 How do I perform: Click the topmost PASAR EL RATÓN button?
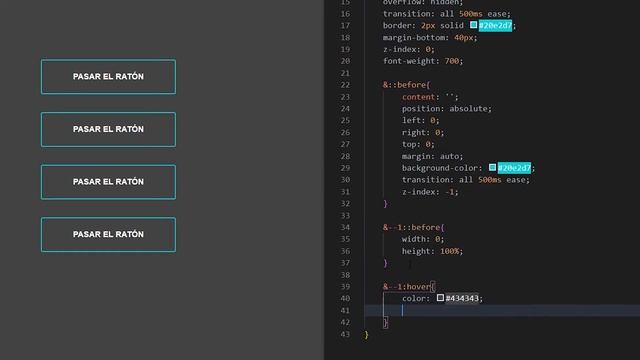coord(108,77)
